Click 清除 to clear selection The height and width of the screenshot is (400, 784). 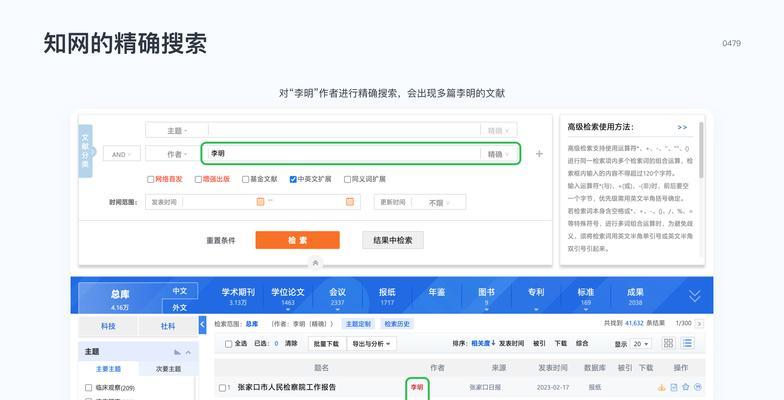[x=291, y=344]
